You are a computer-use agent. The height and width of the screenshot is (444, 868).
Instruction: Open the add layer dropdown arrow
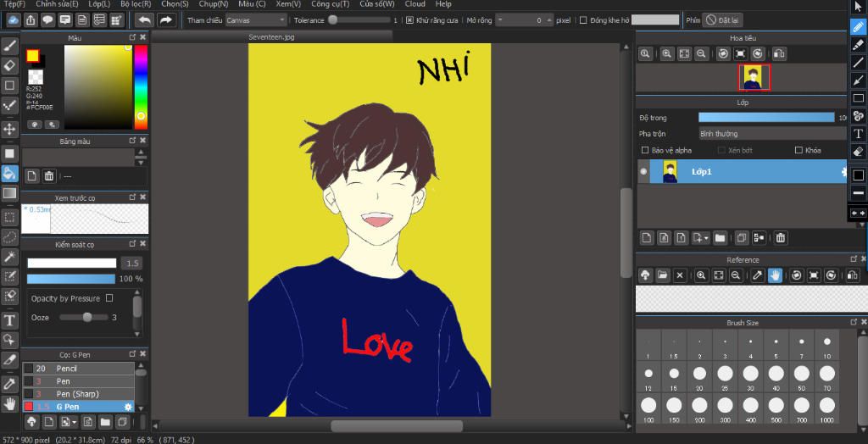click(708, 238)
